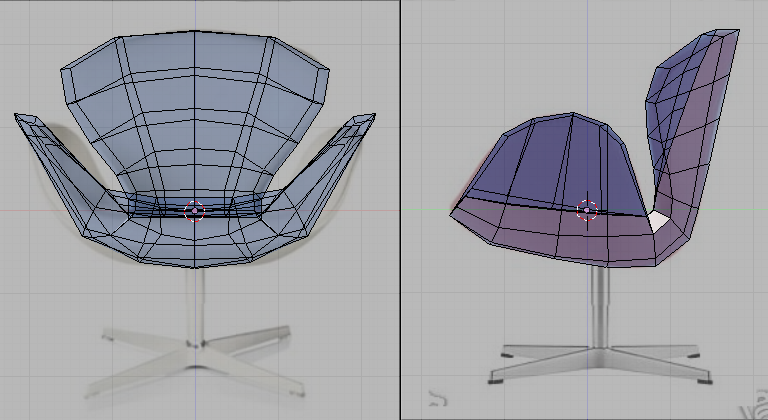The height and width of the screenshot is (420, 768).
Task: Click the chair backrest mesh in front view
Action: (195, 113)
